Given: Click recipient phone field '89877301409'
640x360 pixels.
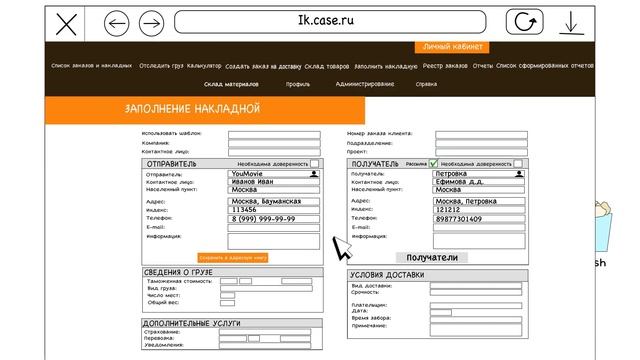Looking at the screenshot, I should coord(479,219).
